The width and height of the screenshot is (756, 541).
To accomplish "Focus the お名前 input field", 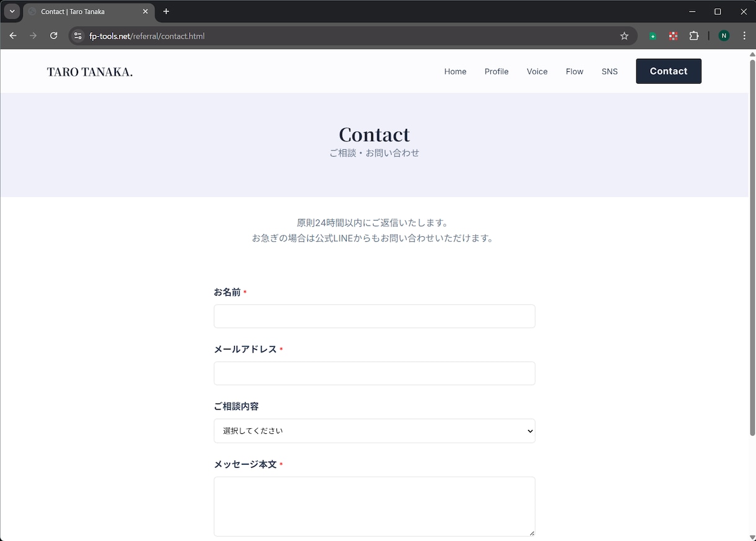I will coord(374,316).
